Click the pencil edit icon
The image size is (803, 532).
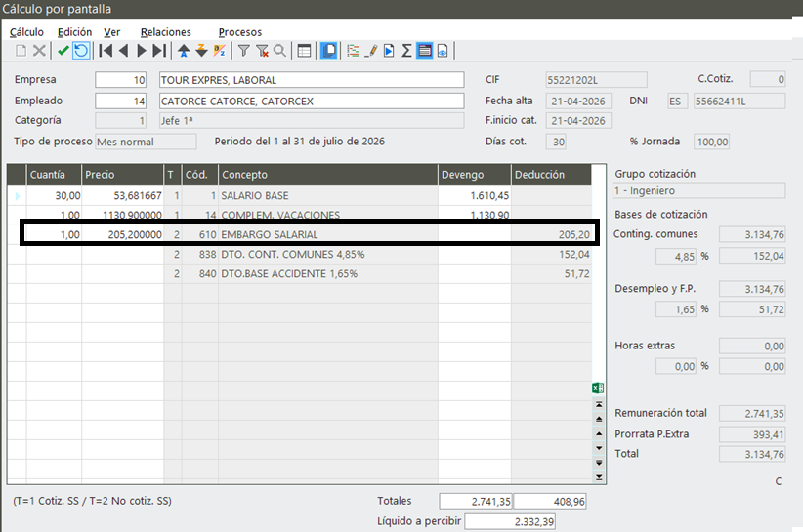click(x=371, y=51)
